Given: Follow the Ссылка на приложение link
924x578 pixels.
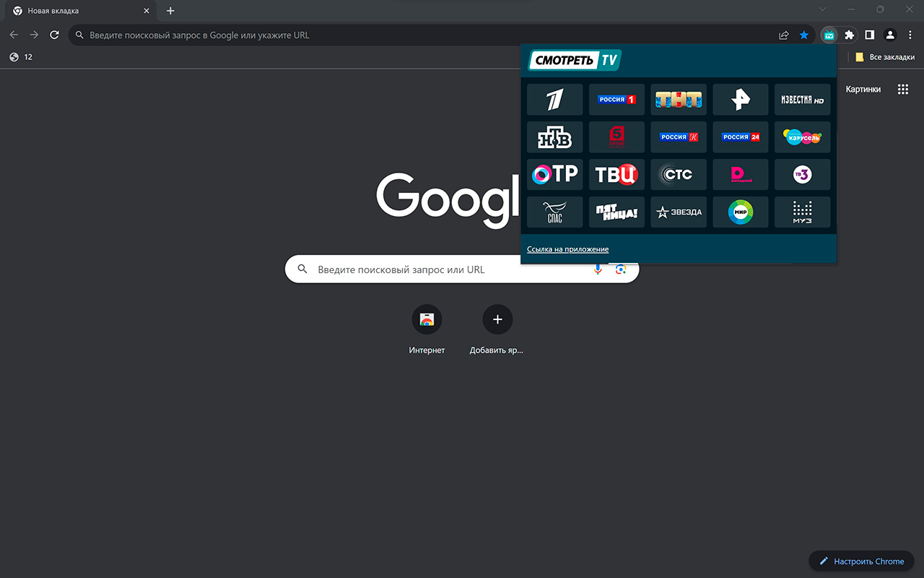Looking at the screenshot, I should click(x=567, y=249).
